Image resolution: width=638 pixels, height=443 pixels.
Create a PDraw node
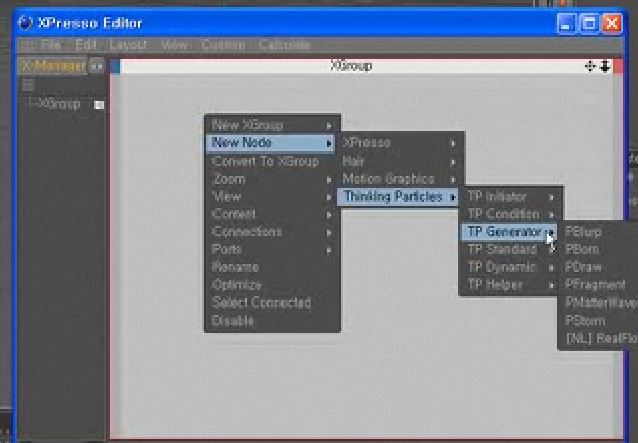click(598, 267)
